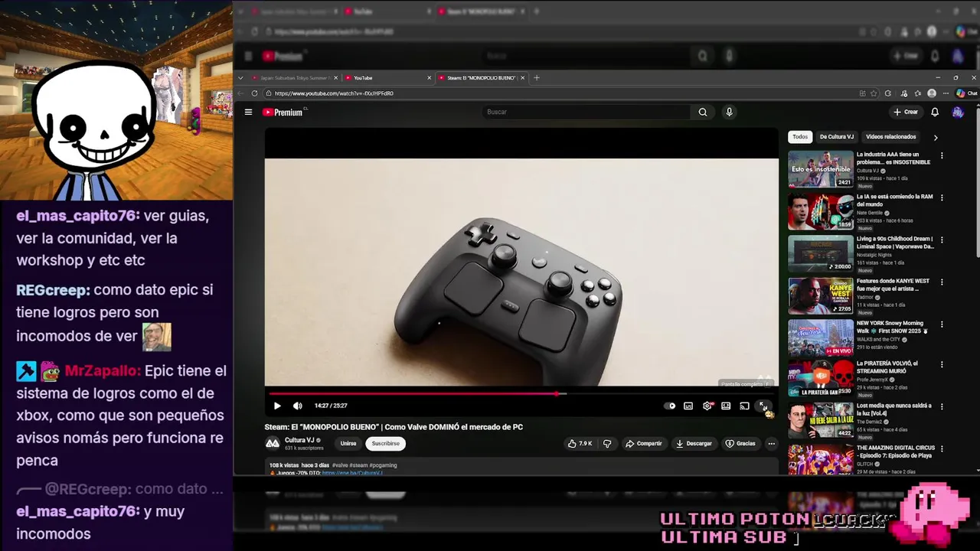The height and width of the screenshot is (551, 980).
Task: Share the video via Compartir
Action: point(643,443)
